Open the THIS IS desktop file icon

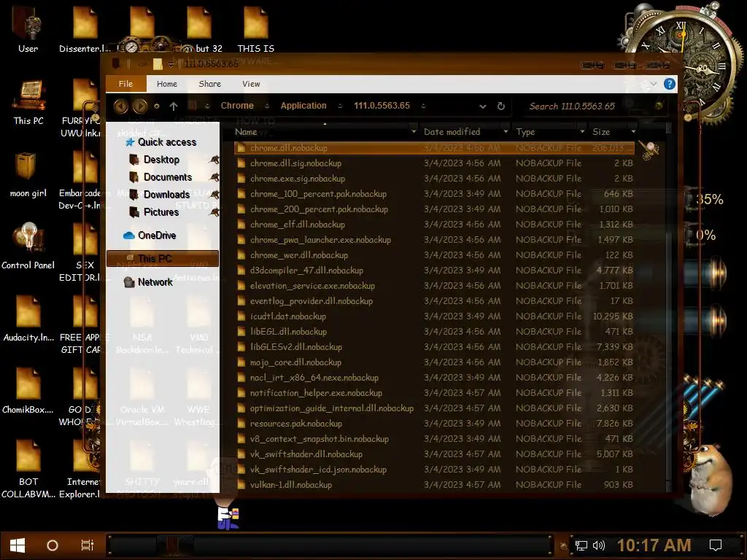256,29
